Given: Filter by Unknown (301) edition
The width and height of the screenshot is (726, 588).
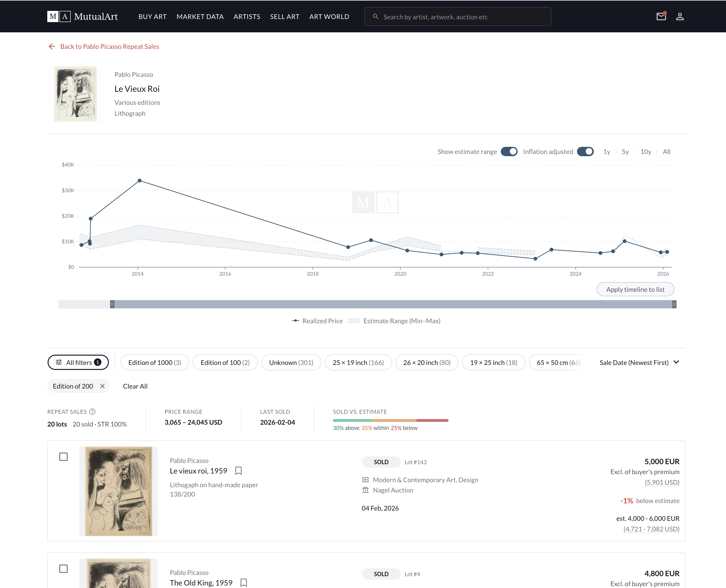Looking at the screenshot, I should 291,362.
